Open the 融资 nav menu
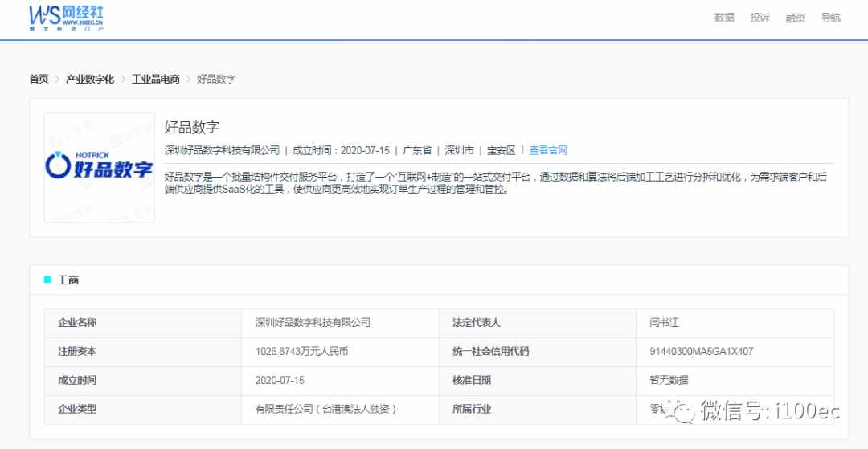This screenshot has width=868, height=449. tap(795, 18)
